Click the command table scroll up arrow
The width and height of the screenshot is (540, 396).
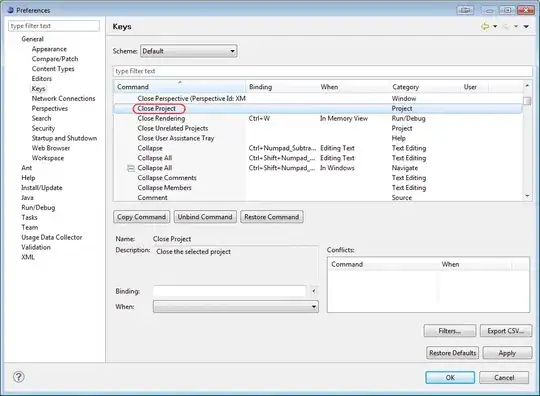[527, 85]
